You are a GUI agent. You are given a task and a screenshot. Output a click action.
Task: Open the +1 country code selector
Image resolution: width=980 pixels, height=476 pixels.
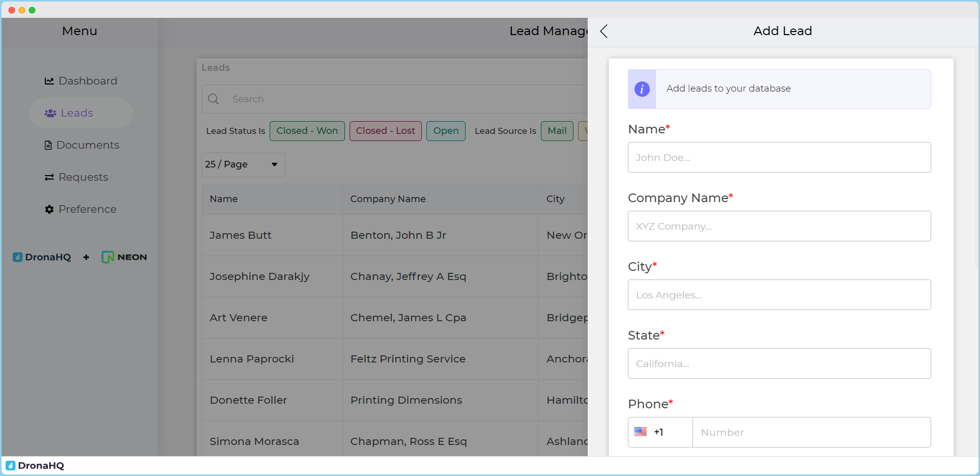point(659,432)
